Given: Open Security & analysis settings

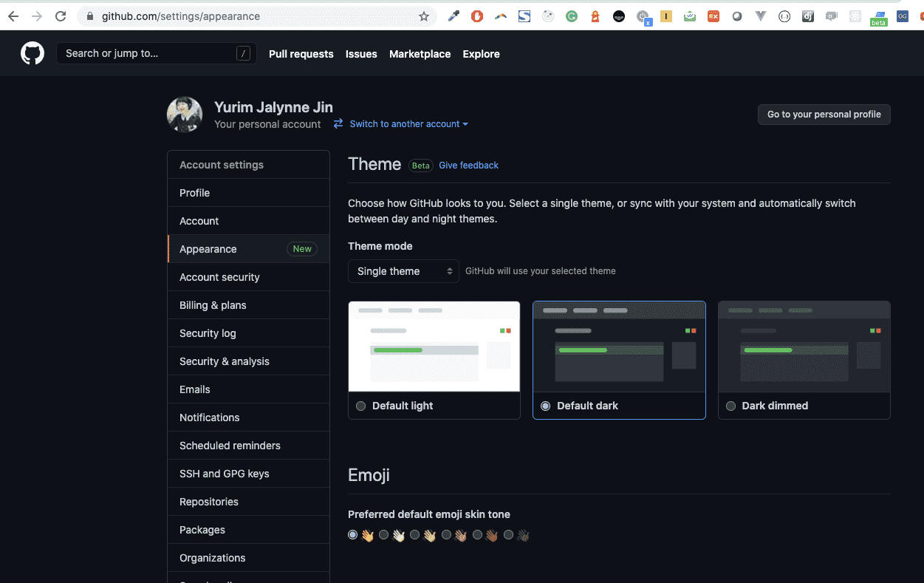Looking at the screenshot, I should (248, 361).
